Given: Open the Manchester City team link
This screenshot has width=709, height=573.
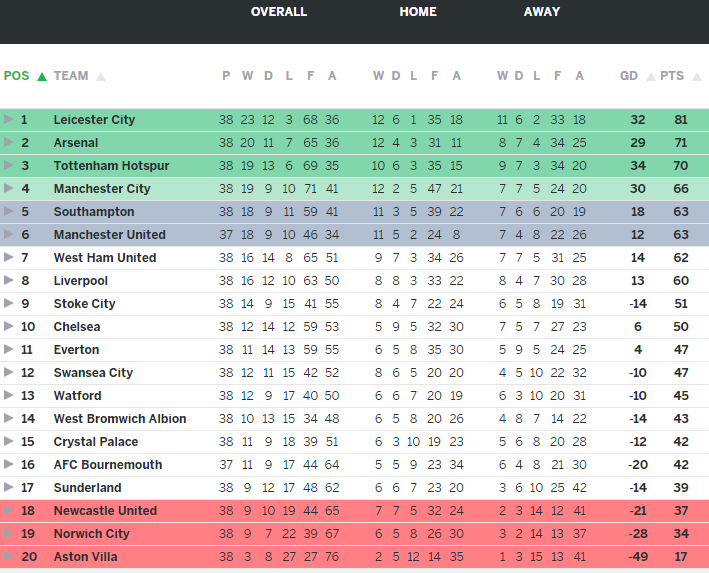Looking at the screenshot, I should point(101,189).
